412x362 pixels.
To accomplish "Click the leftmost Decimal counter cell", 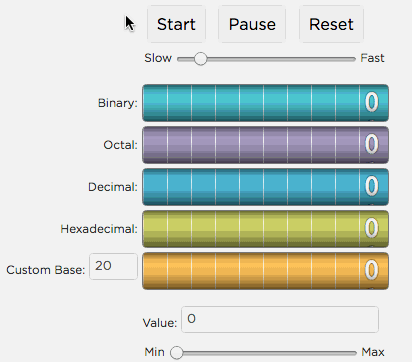I will pyautogui.click(x=155, y=187).
